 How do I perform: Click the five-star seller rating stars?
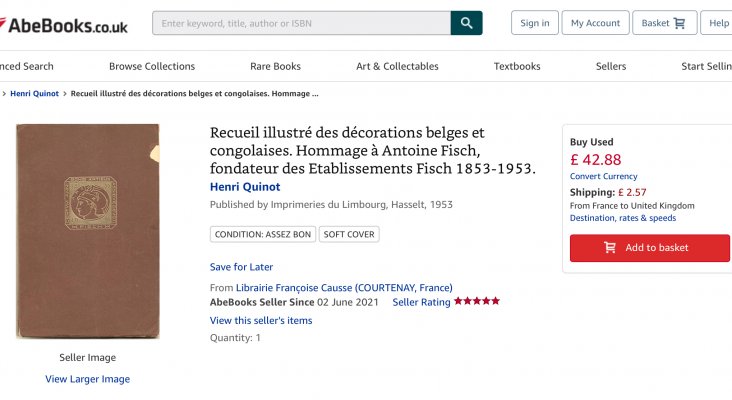coord(477,301)
